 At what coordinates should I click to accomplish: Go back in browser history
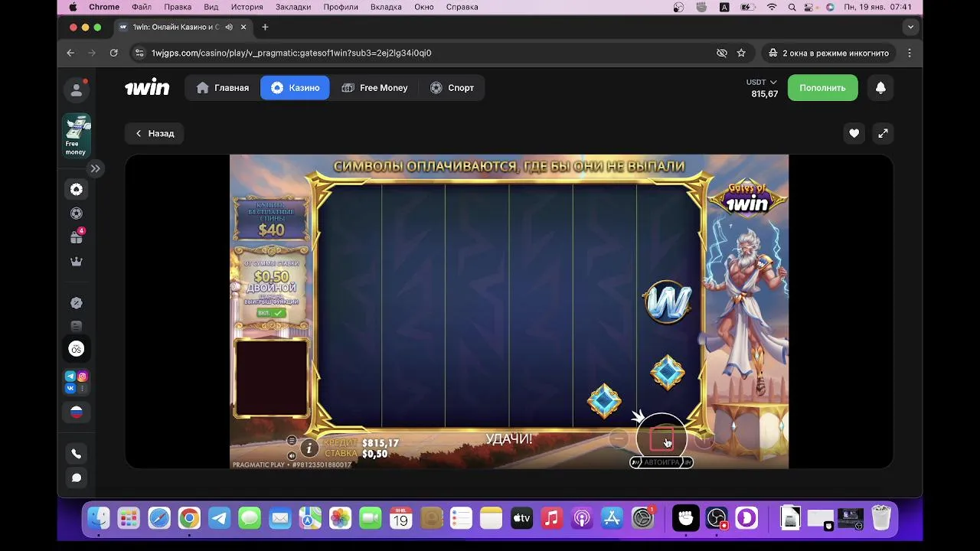pos(70,53)
